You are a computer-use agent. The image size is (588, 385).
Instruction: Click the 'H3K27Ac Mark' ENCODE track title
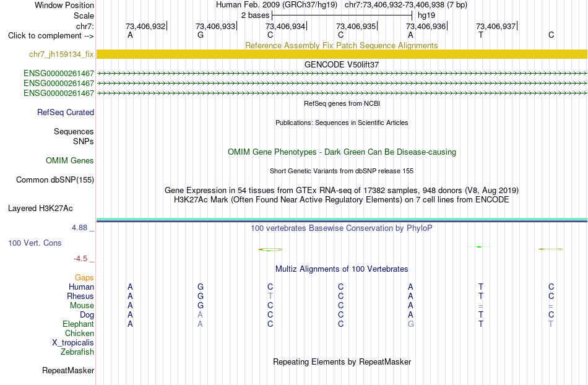(x=342, y=199)
